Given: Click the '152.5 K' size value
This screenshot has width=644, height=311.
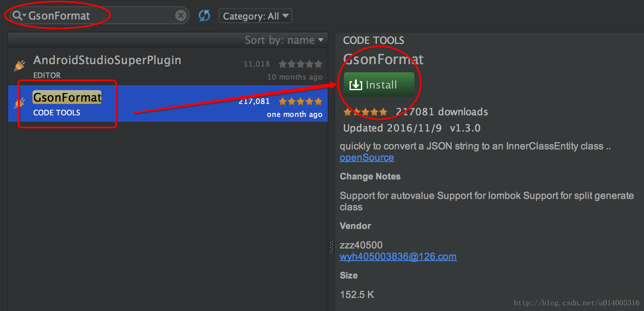Looking at the screenshot, I should (357, 295).
